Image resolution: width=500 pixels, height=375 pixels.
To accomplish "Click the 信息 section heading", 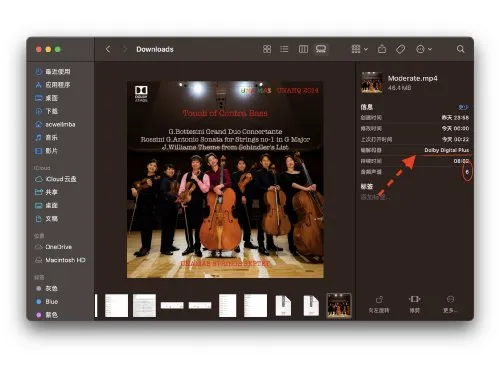I will point(367,107).
